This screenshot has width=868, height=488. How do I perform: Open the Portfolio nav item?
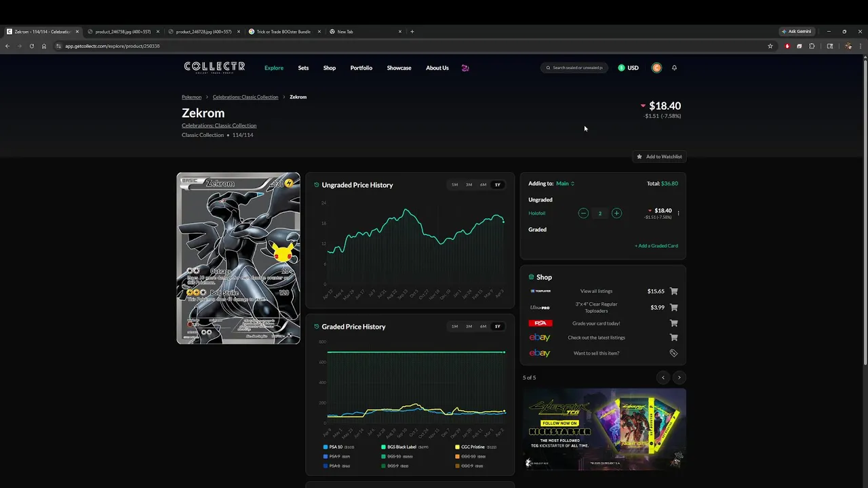(x=361, y=68)
